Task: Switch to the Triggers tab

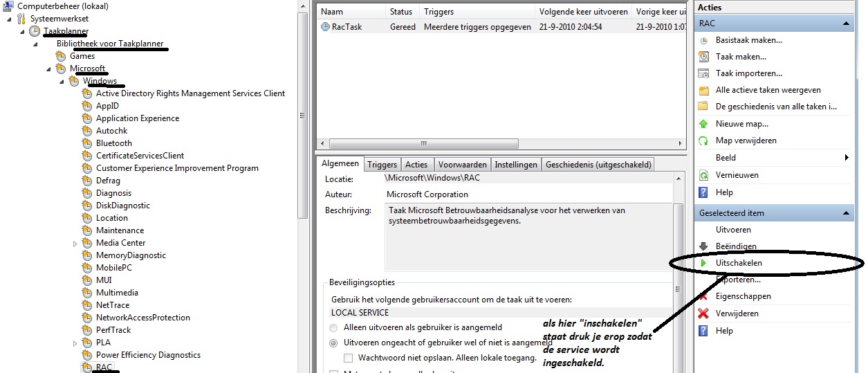Action: 382,165
